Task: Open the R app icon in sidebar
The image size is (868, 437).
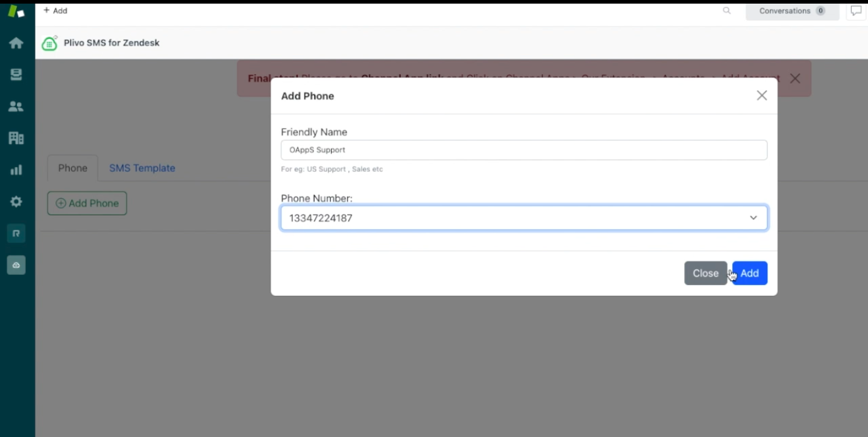Action: click(16, 233)
